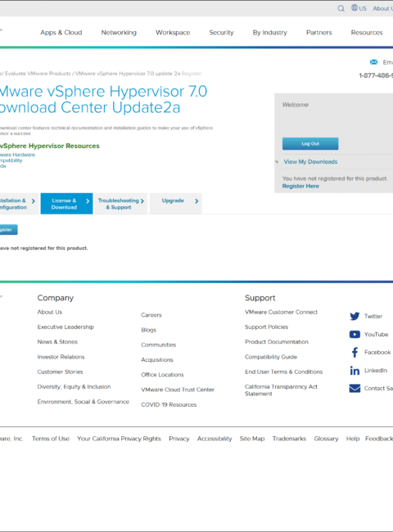The width and height of the screenshot is (393, 532).
Task: Click the Log Out button
Action: (310, 143)
